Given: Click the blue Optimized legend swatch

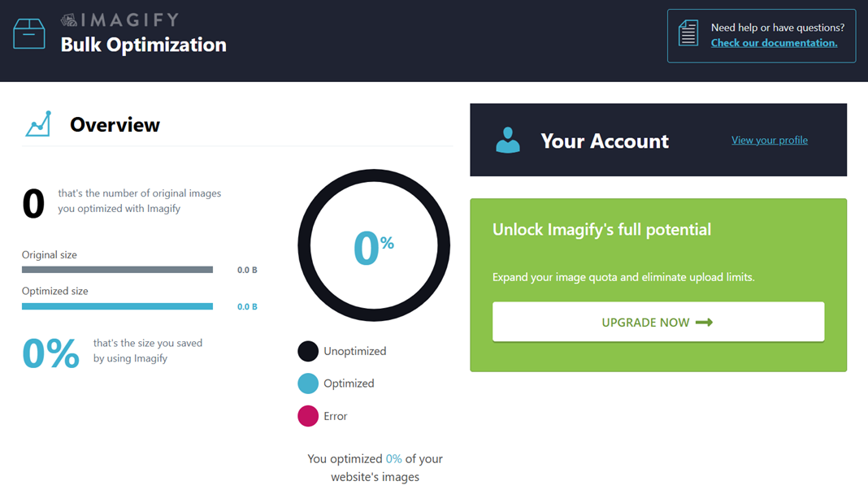Looking at the screenshot, I should [x=308, y=383].
